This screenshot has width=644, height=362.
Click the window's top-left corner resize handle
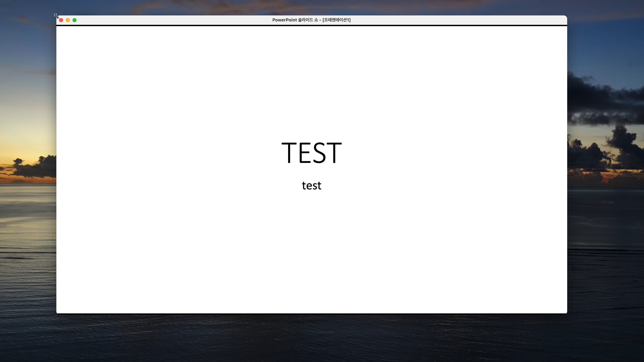click(57, 16)
